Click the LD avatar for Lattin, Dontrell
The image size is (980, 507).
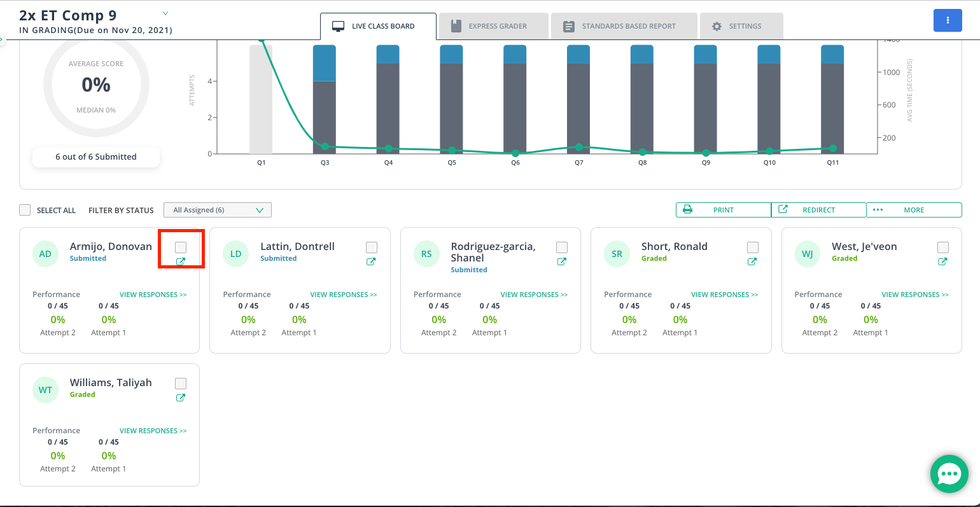point(235,254)
